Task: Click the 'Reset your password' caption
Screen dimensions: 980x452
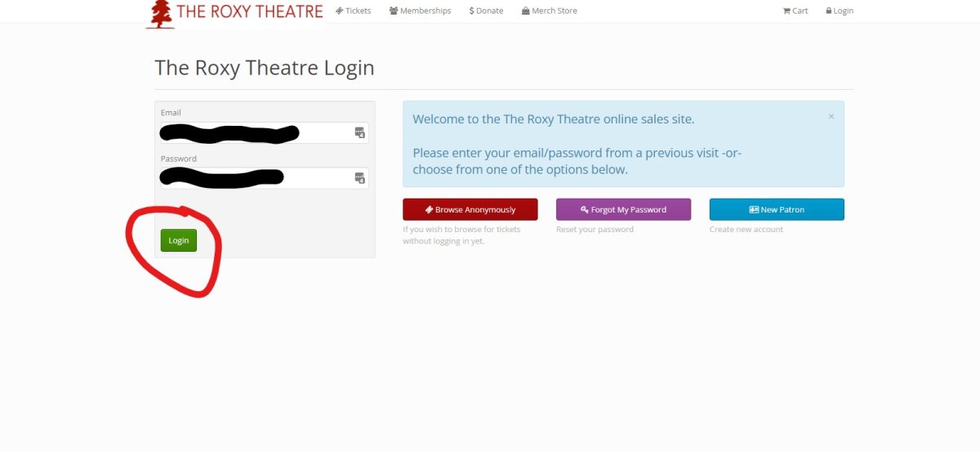Action: pos(595,230)
